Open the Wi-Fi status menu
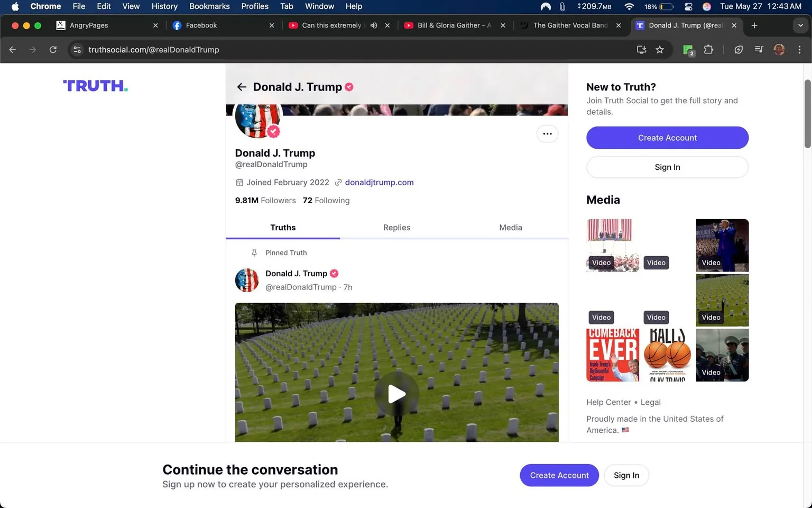 (629, 6)
